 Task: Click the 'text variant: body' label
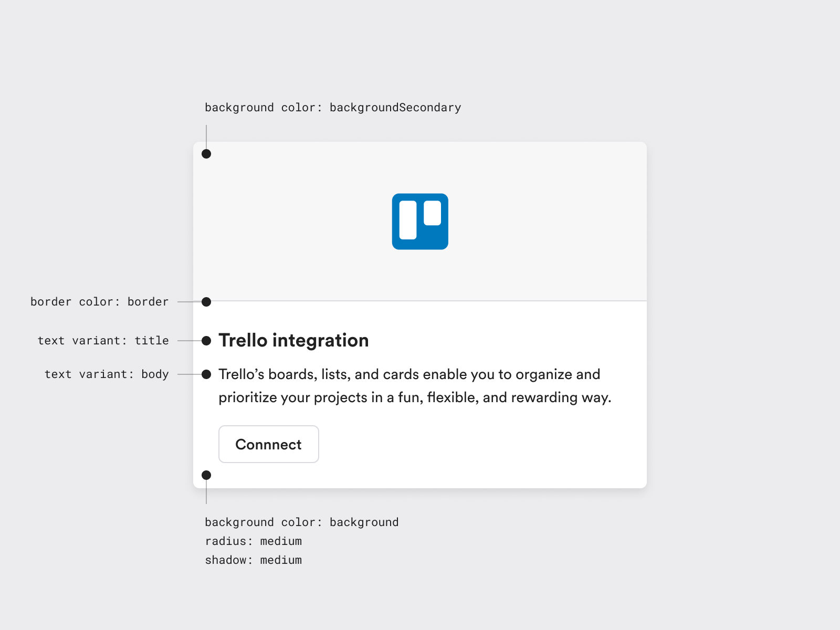point(107,374)
